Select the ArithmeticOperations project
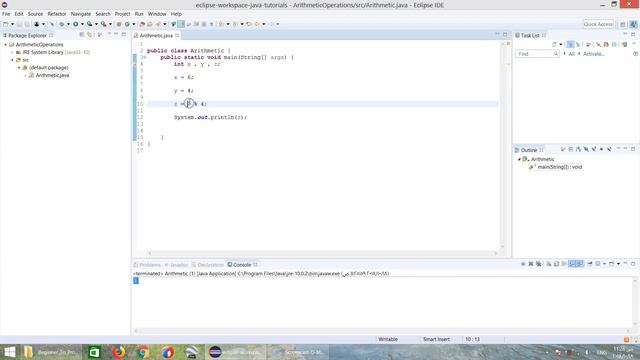Viewport: 640px width, 360px height. tap(39, 44)
